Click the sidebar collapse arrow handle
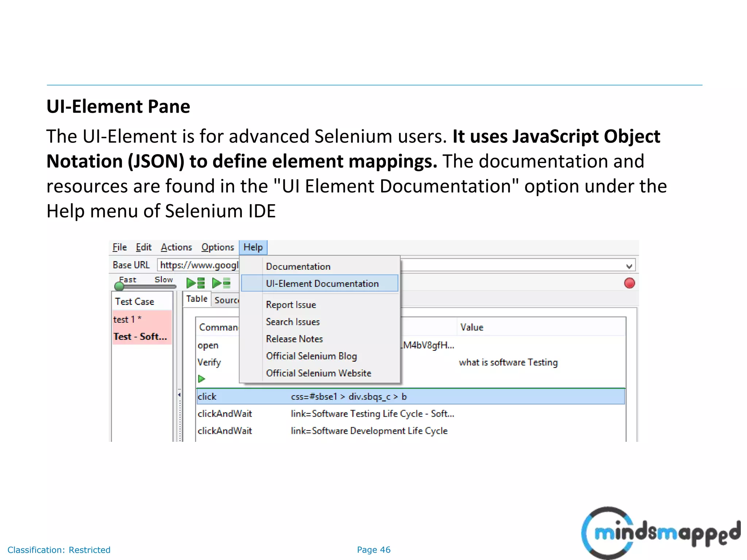The height and width of the screenshot is (560, 747). 179,395
